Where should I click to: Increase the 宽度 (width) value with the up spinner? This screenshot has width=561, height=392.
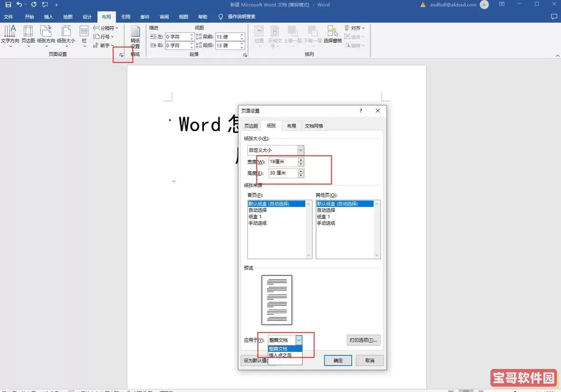click(x=301, y=160)
